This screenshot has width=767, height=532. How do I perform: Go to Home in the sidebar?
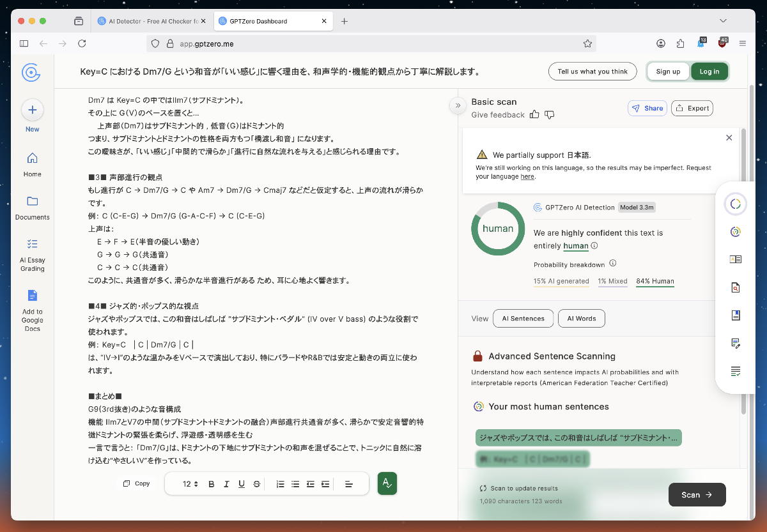[x=32, y=164]
